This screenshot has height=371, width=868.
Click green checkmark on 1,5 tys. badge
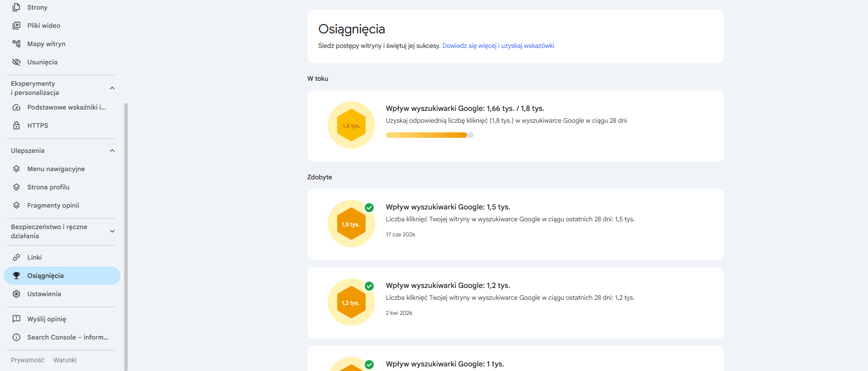(369, 208)
